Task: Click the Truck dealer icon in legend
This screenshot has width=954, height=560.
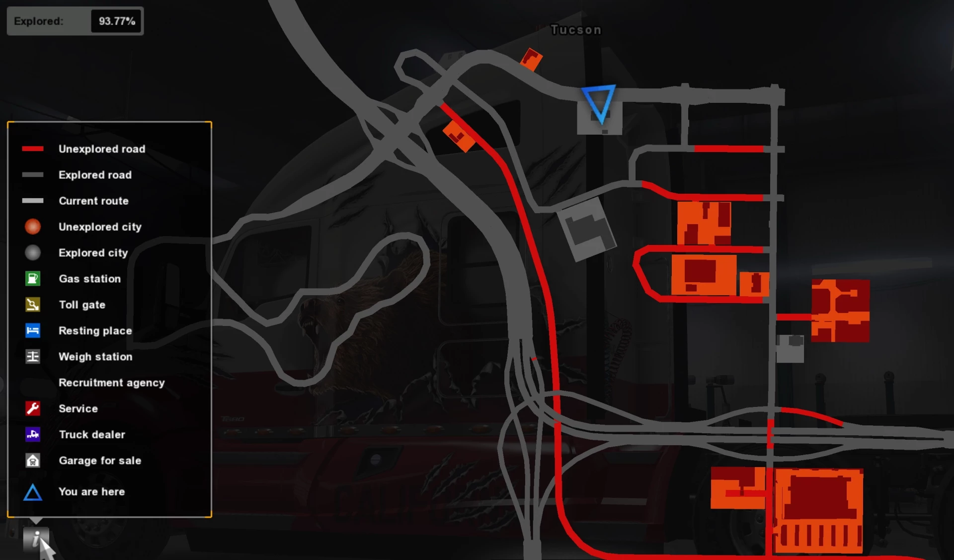Action: point(33,434)
